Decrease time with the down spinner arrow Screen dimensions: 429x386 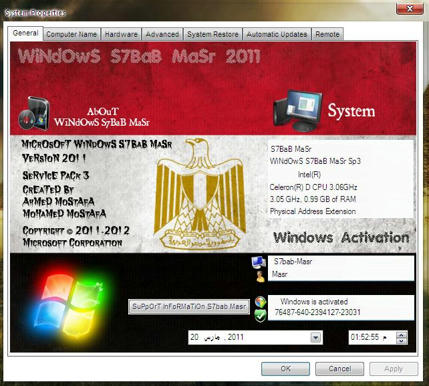coord(402,341)
